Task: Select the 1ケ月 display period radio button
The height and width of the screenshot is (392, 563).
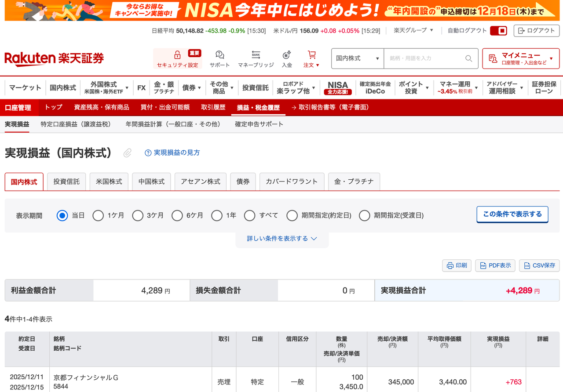Action: pos(98,215)
